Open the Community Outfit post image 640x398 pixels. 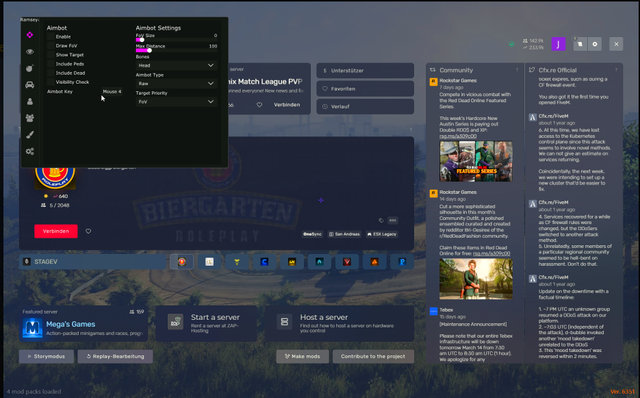[476, 279]
